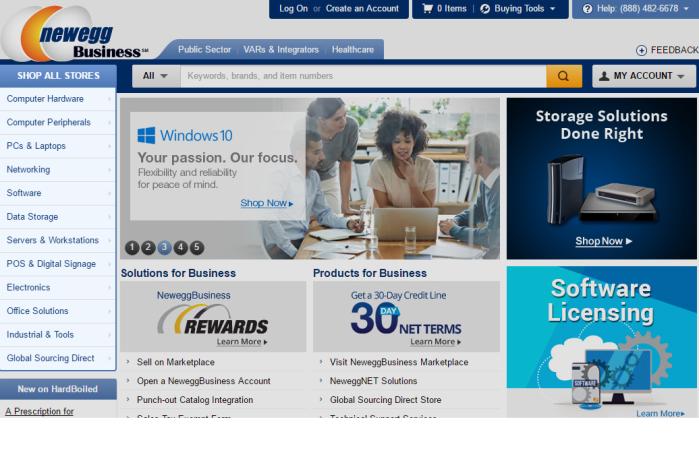The image size is (699, 465).
Task: Click the Buying Tools wrench icon
Action: pos(485,8)
